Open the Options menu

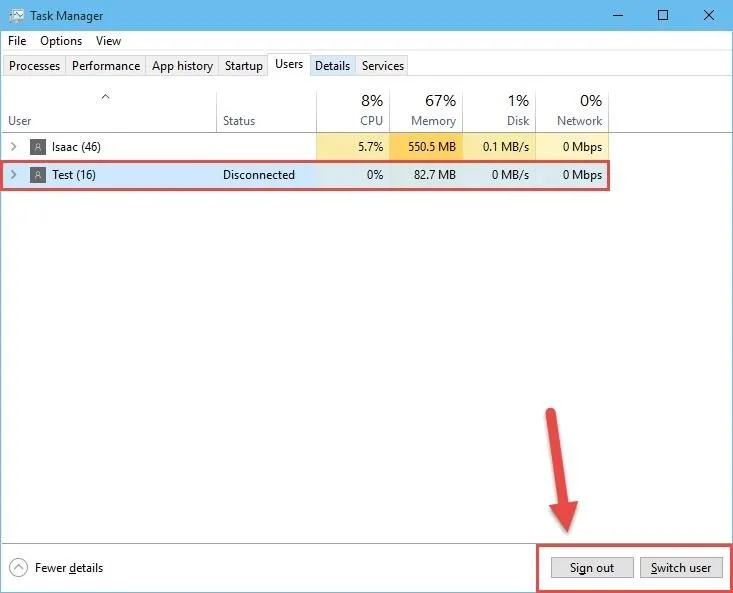61,41
